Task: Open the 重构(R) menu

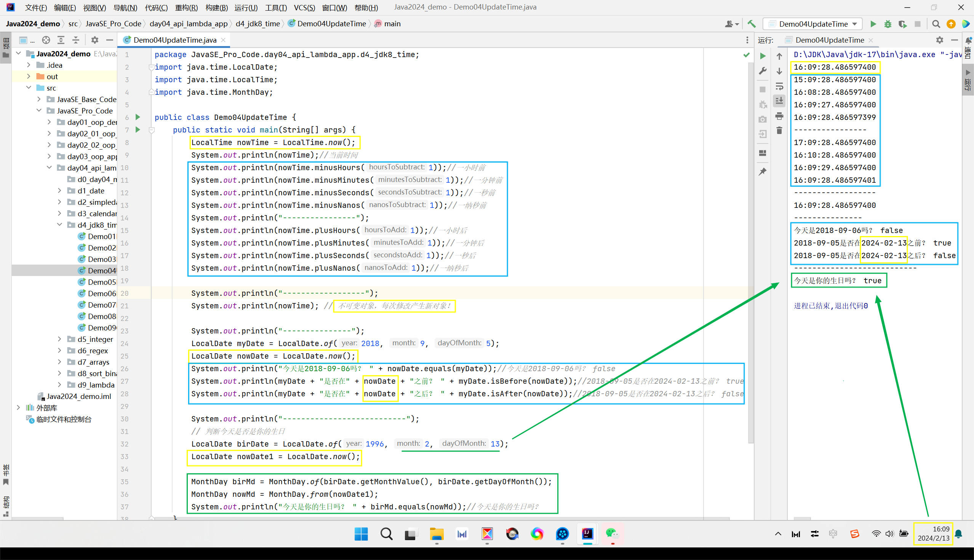Action: click(x=186, y=7)
